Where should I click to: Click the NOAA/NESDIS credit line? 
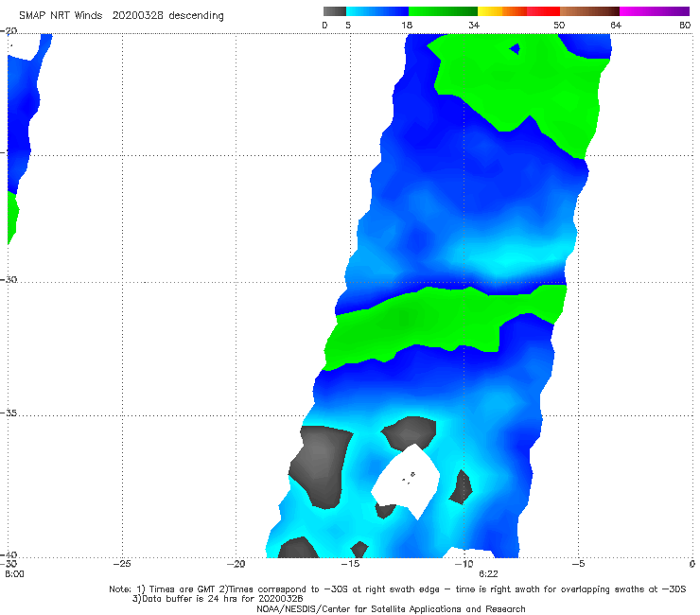click(391, 609)
